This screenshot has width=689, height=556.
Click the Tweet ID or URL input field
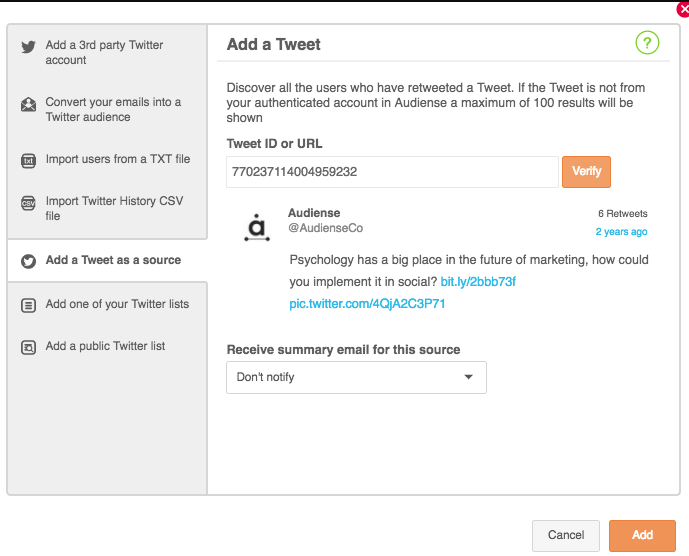(x=392, y=172)
